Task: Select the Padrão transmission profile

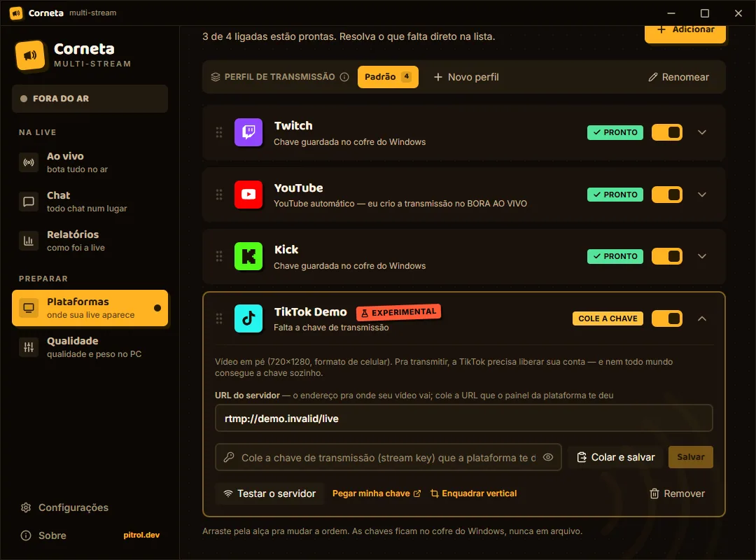Action: point(388,77)
